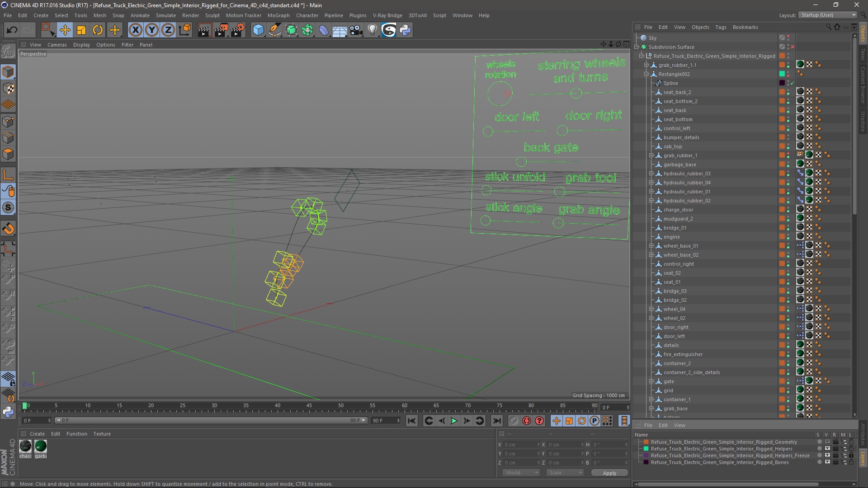Add a Floor environment object icon
The width and height of the screenshot is (868, 488).
pos(340,30)
